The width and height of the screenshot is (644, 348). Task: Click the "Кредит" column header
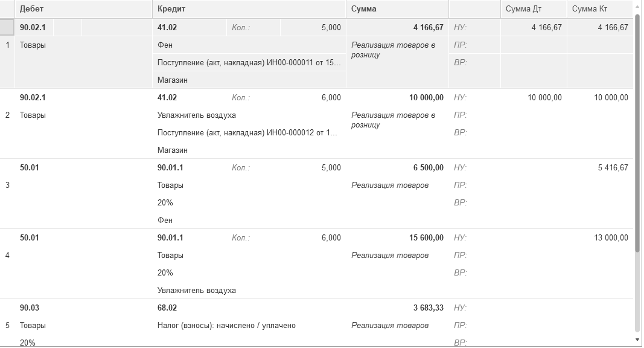click(171, 9)
